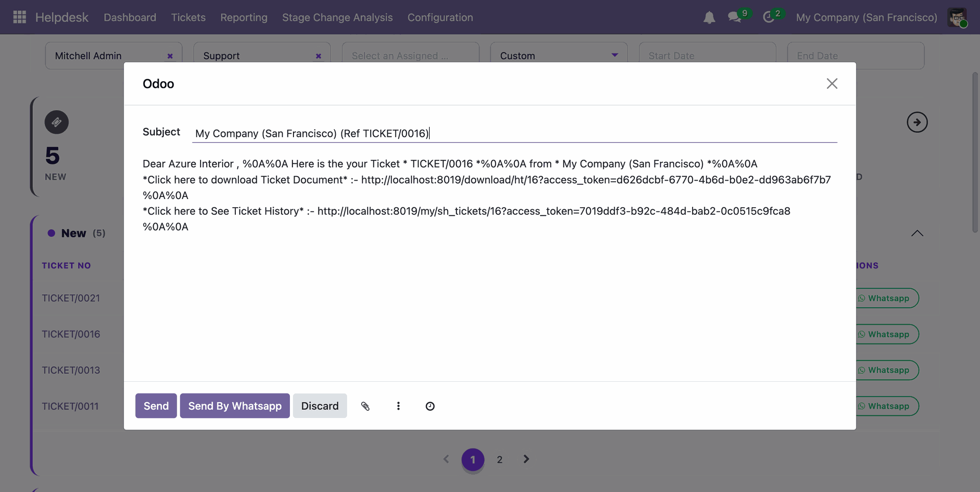Click the Discard button

(x=320, y=406)
